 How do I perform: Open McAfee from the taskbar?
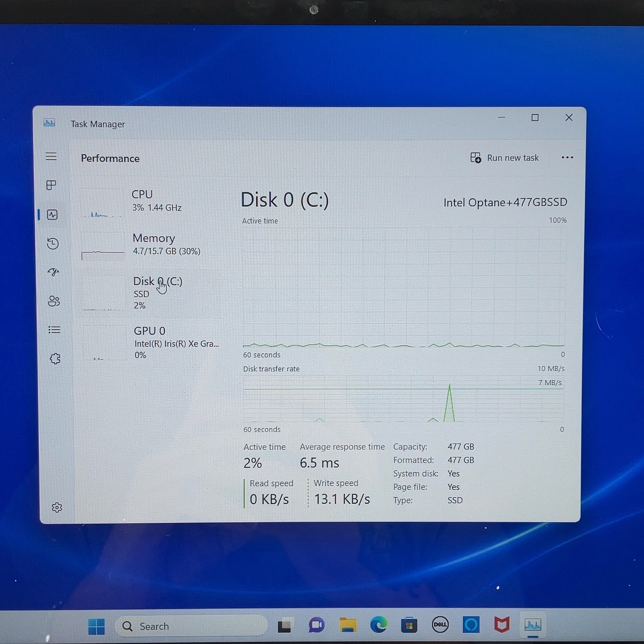[501, 625]
